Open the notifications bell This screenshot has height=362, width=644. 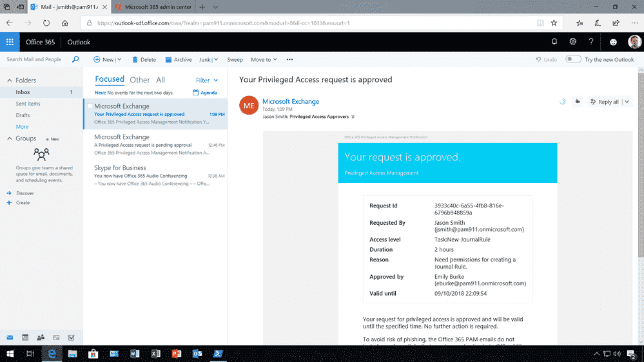(554, 41)
